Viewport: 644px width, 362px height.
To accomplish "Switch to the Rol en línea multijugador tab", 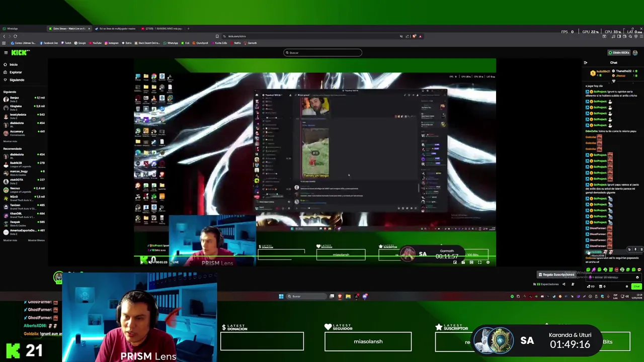I will pos(117,29).
